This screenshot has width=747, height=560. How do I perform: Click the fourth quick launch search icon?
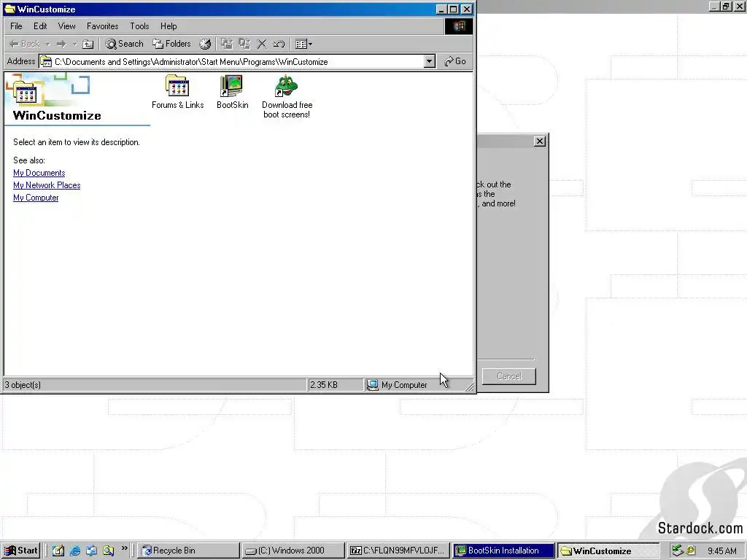coord(108,551)
